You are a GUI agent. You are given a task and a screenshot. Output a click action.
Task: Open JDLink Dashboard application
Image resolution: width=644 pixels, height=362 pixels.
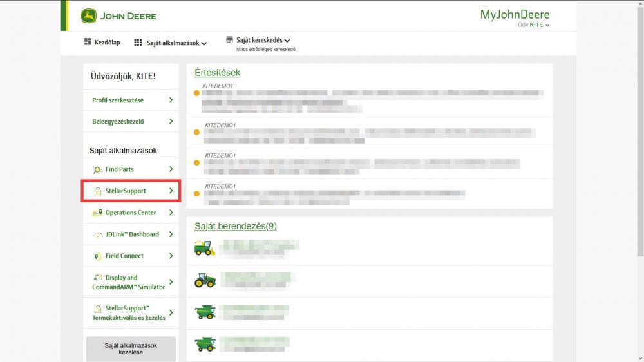pyautogui.click(x=131, y=234)
